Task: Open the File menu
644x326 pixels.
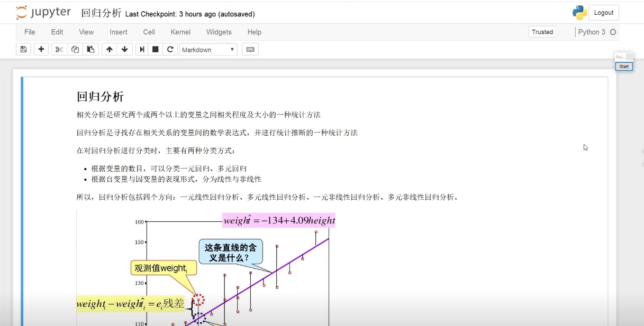Action: 30,32
